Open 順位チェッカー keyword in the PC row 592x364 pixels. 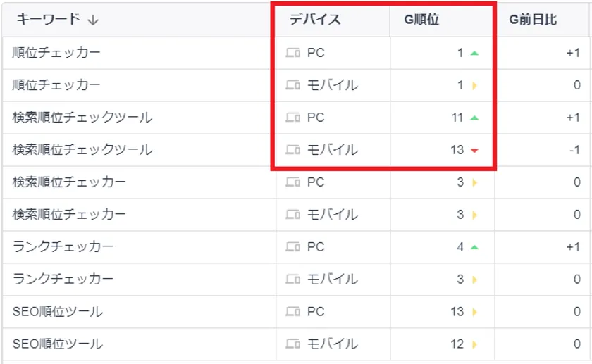click(x=56, y=53)
